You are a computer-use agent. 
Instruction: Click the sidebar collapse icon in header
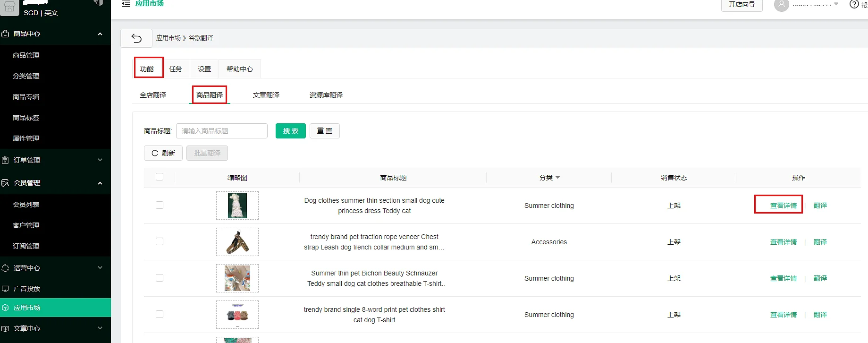pyautogui.click(x=126, y=4)
